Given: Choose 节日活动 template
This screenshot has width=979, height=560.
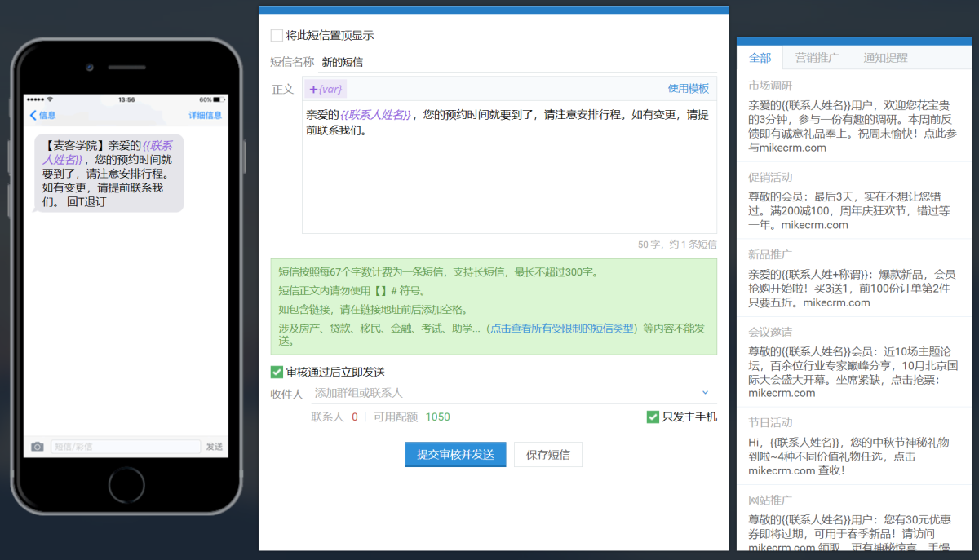Looking at the screenshot, I should click(853, 446).
